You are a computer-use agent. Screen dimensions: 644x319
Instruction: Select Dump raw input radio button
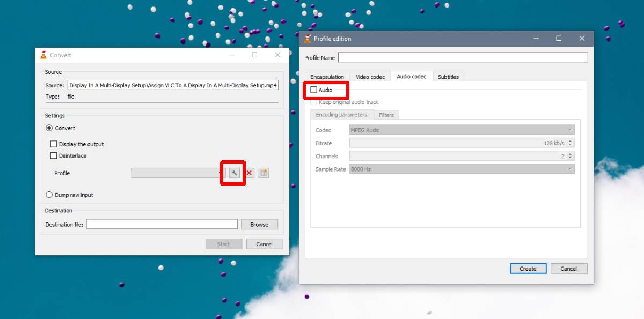(x=49, y=195)
